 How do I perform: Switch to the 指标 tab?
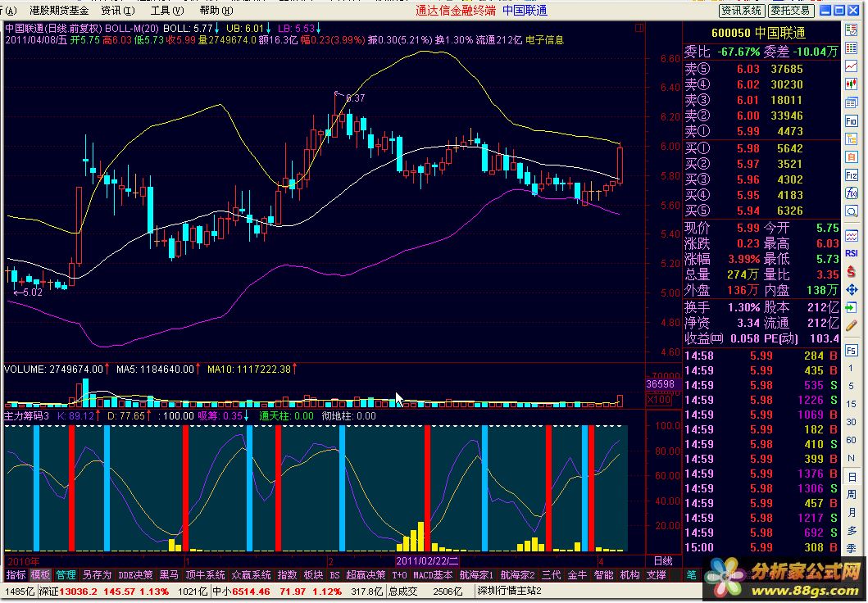tap(16, 575)
